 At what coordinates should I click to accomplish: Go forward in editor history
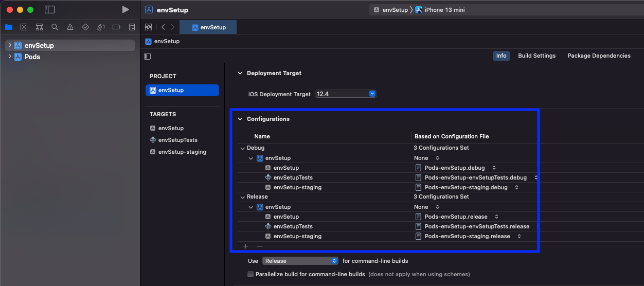coord(173,27)
